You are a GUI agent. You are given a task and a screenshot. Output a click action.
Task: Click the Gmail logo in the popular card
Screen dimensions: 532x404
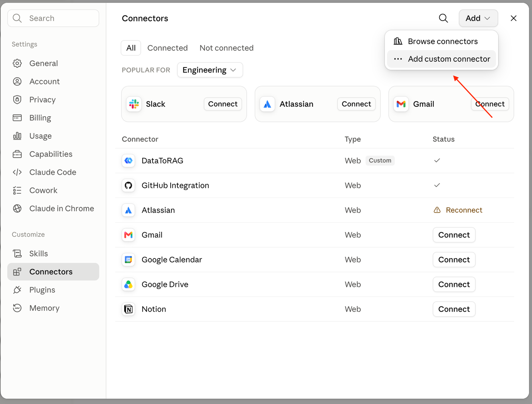(401, 104)
